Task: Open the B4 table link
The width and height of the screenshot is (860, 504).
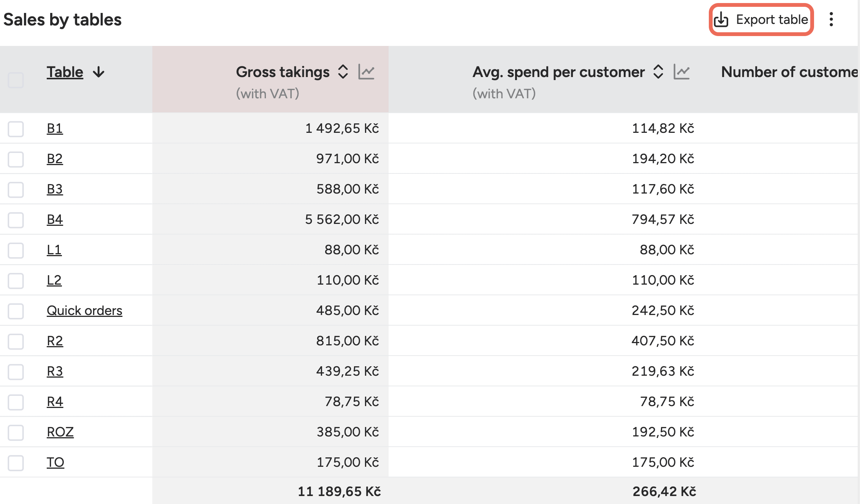Action: coord(55,219)
